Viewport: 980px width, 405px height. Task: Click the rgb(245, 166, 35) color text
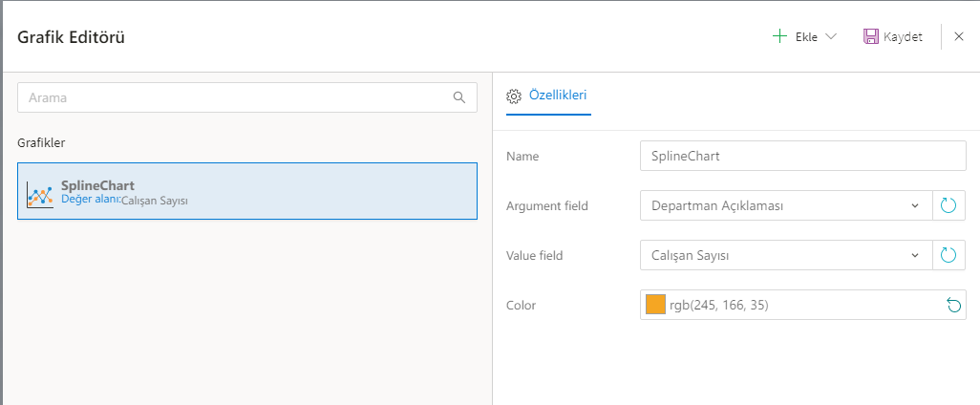click(x=718, y=305)
